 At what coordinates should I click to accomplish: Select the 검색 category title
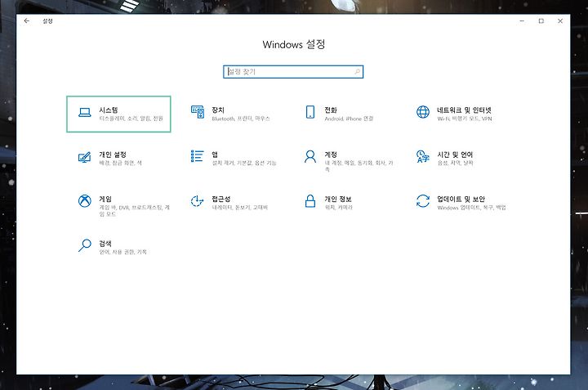coord(105,244)
